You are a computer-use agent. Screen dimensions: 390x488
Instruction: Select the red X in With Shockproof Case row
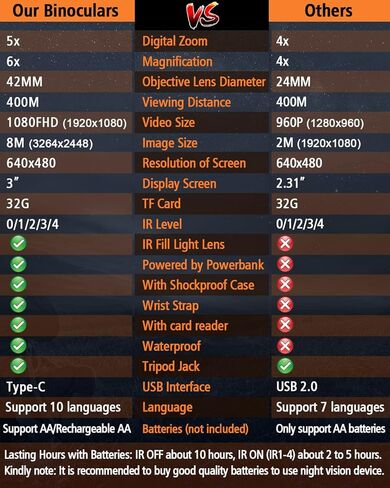pyautogui.click(x=285, y=284)
